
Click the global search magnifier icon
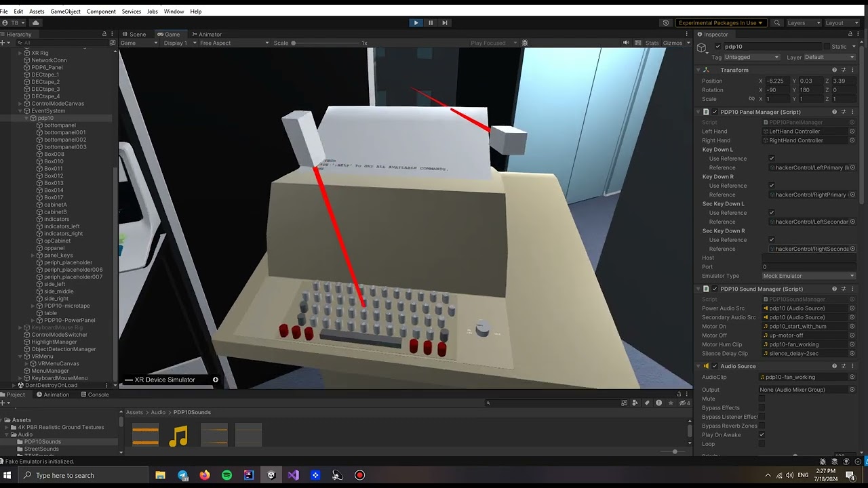click(777, 22)
